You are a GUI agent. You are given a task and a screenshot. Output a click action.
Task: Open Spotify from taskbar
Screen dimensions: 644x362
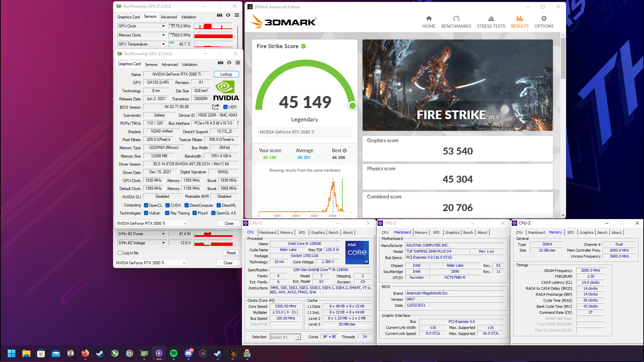[x=173, y=353]
